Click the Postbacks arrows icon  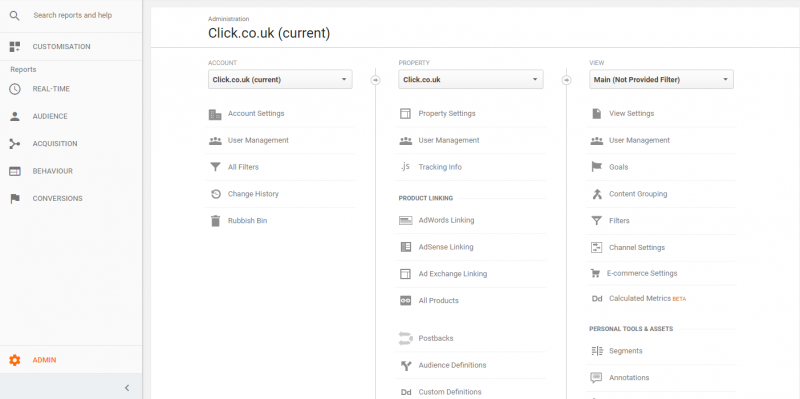(406, 338)
